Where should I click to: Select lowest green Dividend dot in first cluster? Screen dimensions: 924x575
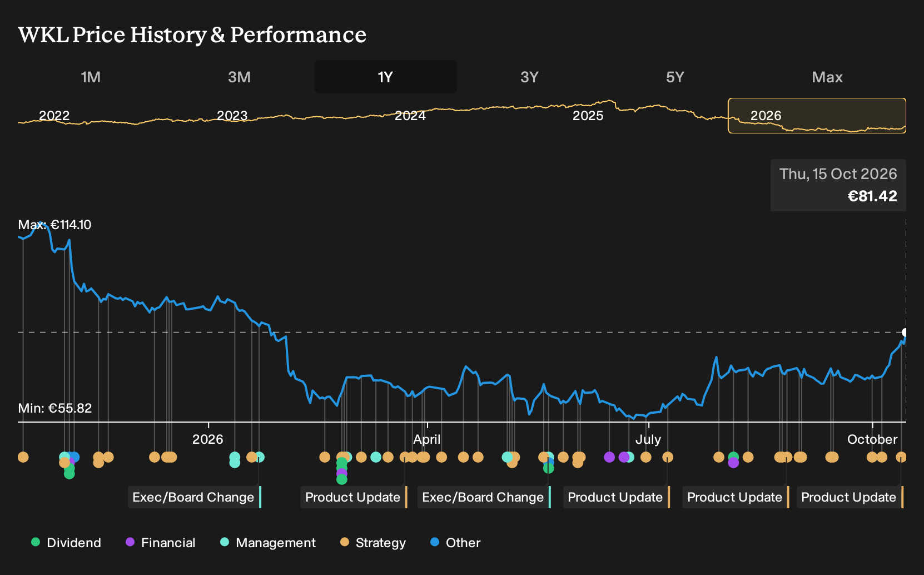pyautogui.click(x=69, y=474)
